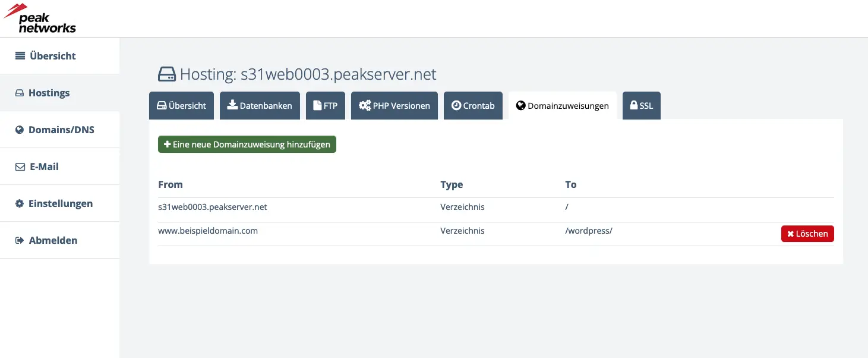The image size is (868, 358).
Task: Click the gears icon on PHP Versionen tab
Action: [365, 106]
